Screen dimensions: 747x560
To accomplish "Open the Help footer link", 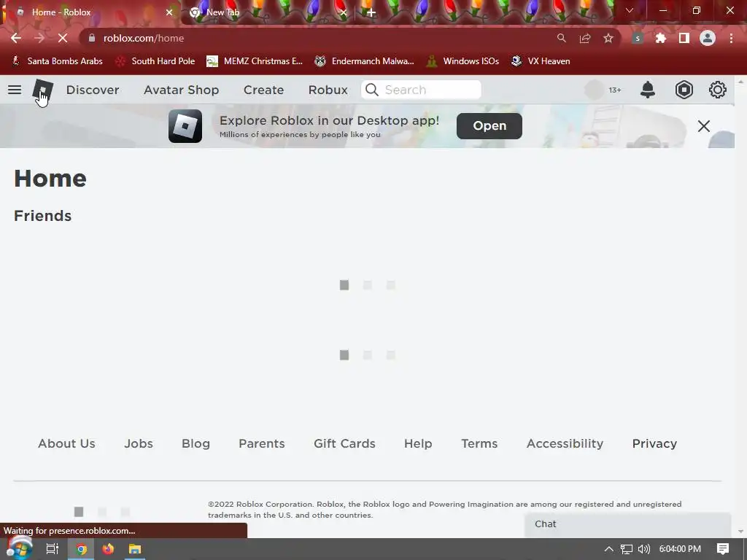I will tap(418, 443).
